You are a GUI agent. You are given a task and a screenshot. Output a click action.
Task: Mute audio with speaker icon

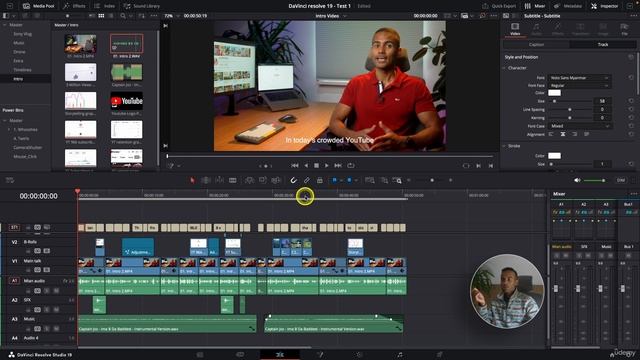(x=577, y=180)
